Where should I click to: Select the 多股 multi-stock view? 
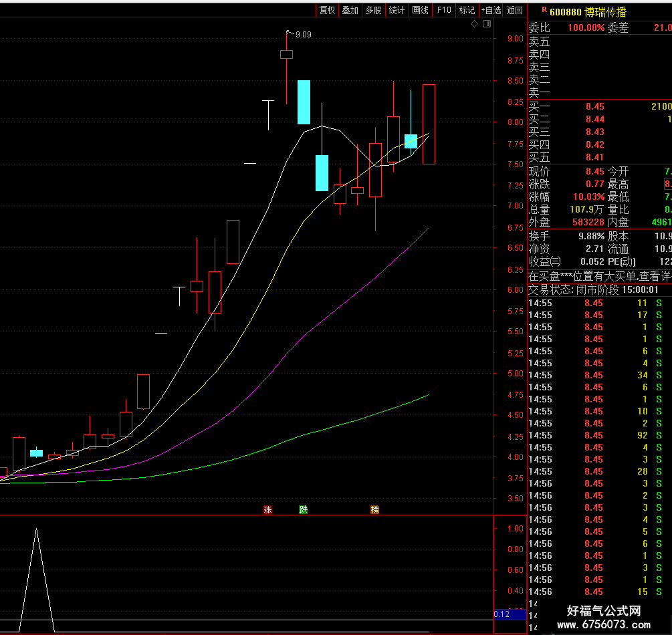point(373,10)
